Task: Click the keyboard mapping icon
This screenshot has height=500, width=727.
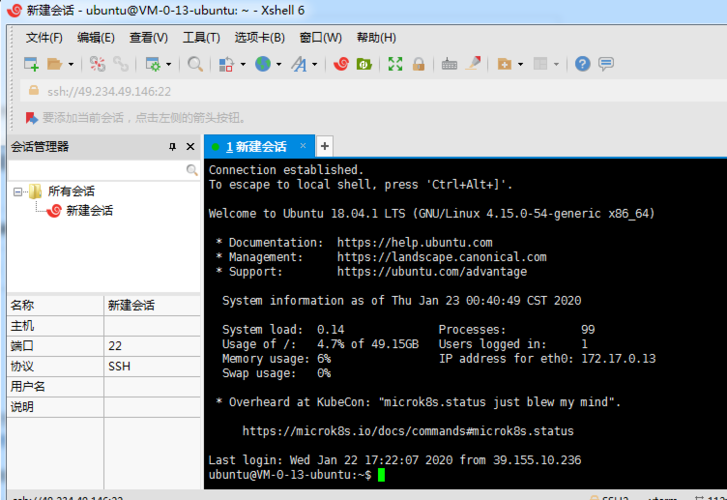Action: click(449, 64)
